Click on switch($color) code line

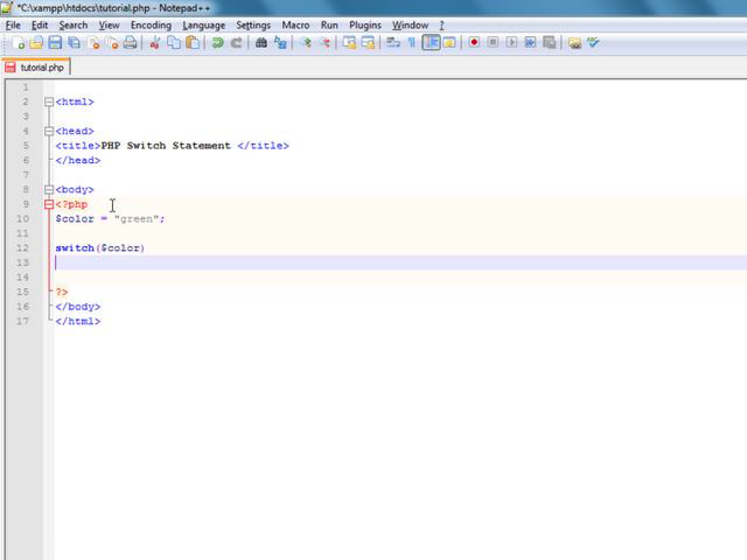100,248
